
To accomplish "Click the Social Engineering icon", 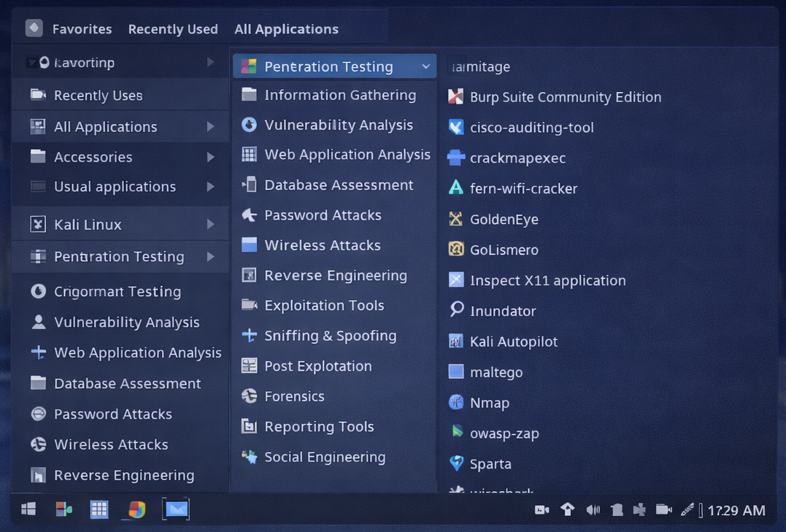I will pyautogui.click(x=249, y=456).
